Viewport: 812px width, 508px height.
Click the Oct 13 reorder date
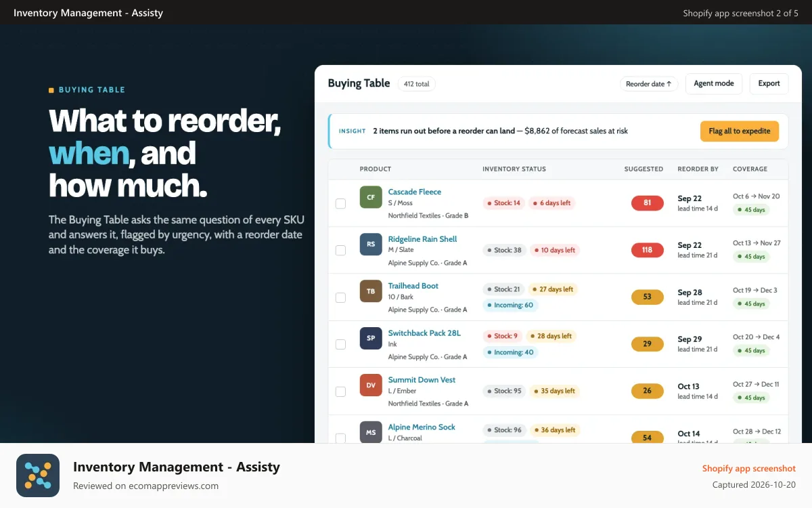click(689, 387)
